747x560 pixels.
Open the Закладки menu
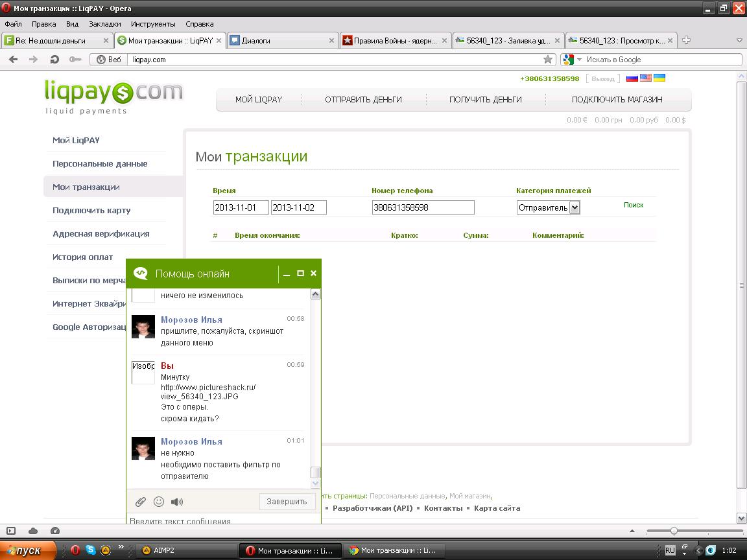[x=105, y=24]
